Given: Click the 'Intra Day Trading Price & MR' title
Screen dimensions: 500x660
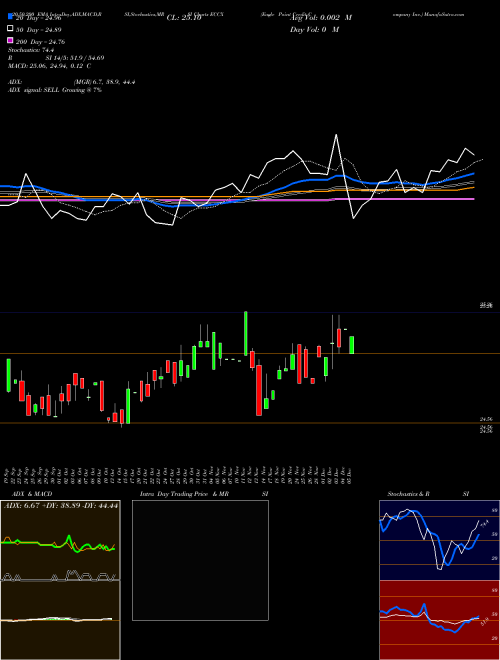Looking at the screenshot, I should [184, 494].
